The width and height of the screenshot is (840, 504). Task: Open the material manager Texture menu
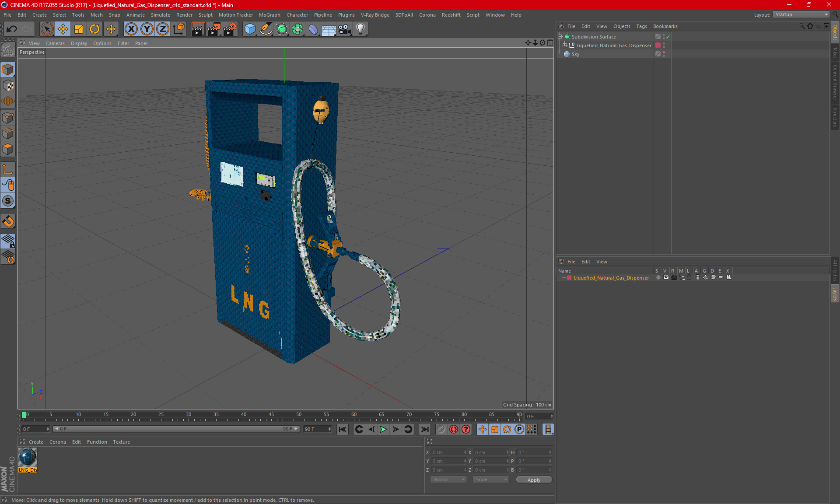coord(121,442)
